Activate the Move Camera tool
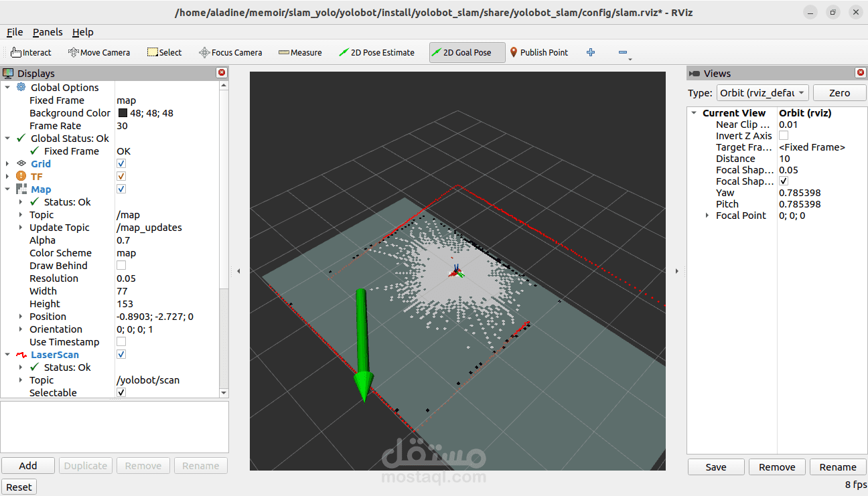This screenshot has height=496, width=868. (100, 52)
